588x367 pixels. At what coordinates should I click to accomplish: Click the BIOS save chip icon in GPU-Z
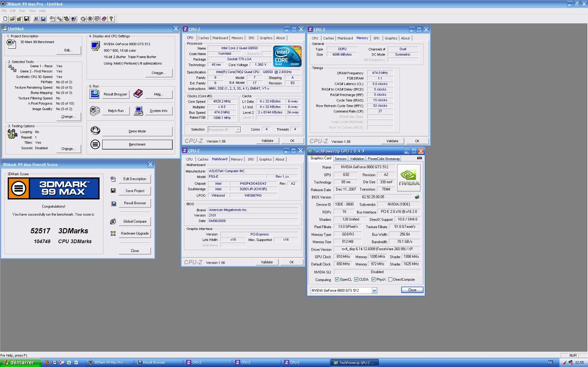(x=417, y=197)
